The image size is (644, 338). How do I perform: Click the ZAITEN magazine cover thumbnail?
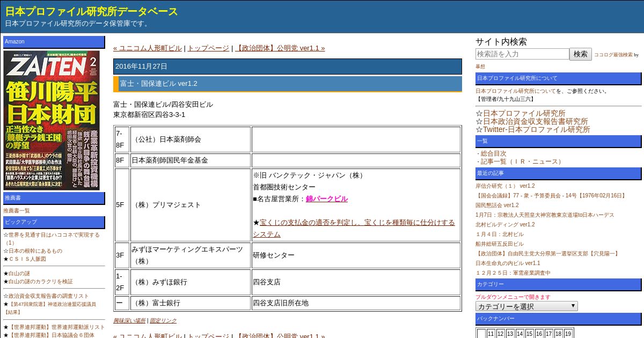(52, 120)
